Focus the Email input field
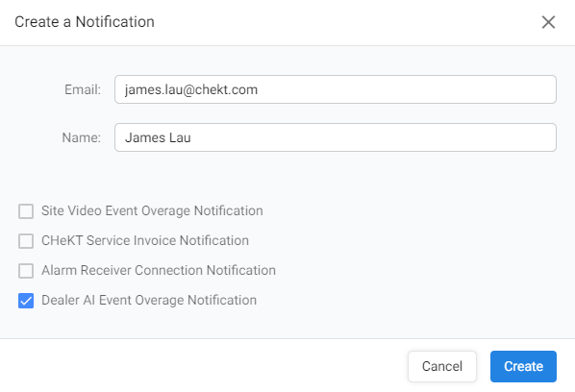Viewport: 575px width, 392px height. point(336,89)
